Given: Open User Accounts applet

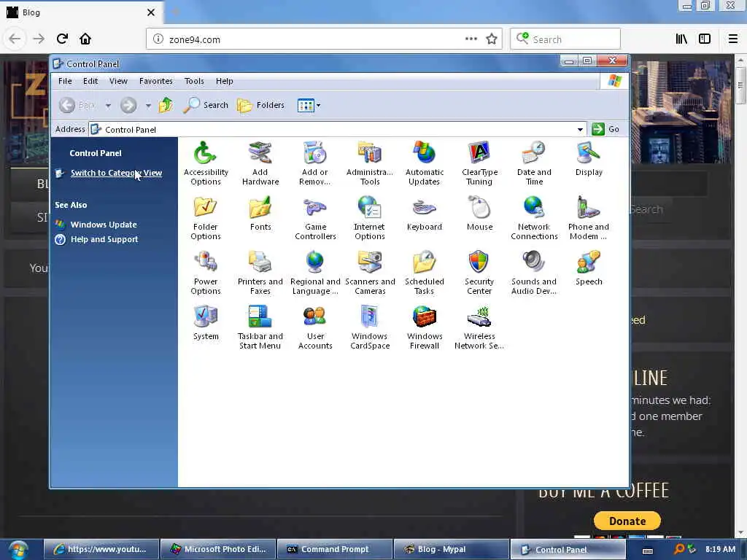Looking at the screenshot, I should click(x=315, y=327).
